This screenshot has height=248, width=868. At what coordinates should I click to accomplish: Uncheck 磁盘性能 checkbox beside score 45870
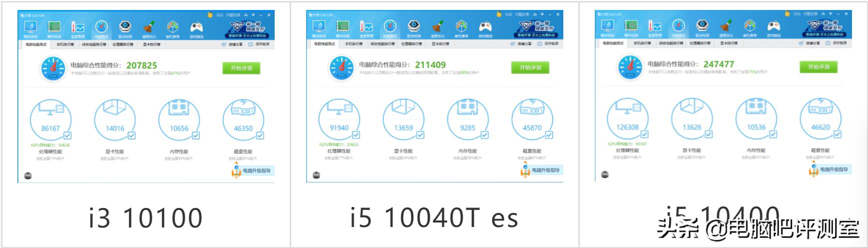pos(549,135)
